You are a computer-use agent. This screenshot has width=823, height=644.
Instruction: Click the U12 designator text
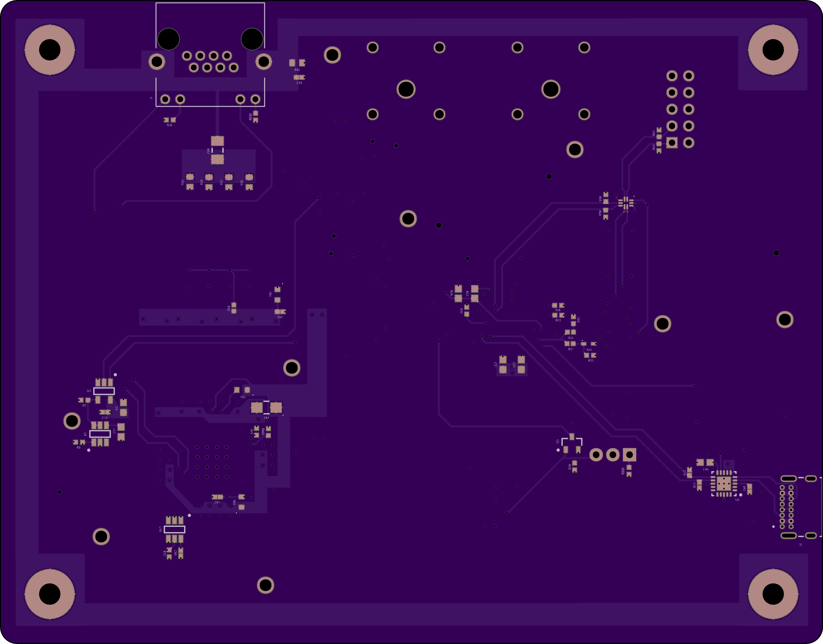pos(626,211)
